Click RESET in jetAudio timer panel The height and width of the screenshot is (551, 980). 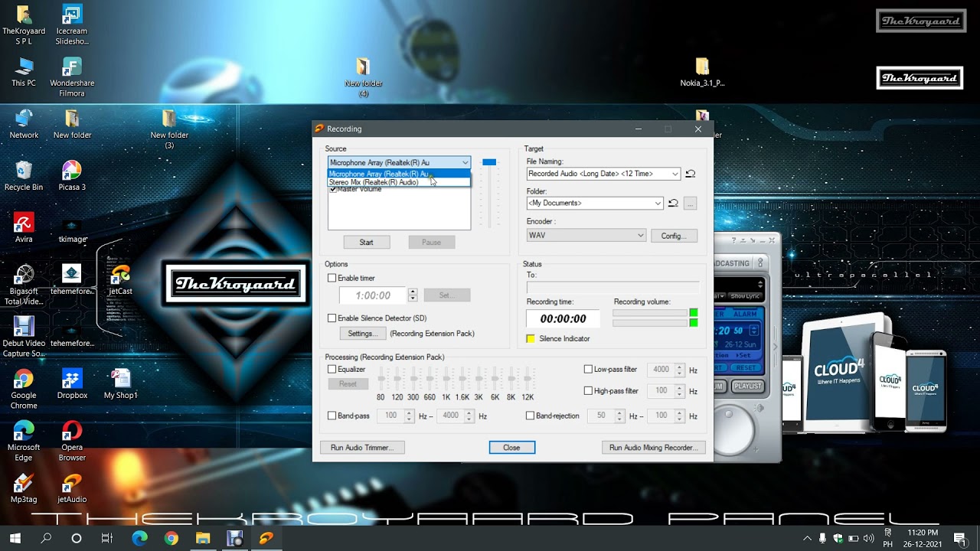click(x=746, y=368)
